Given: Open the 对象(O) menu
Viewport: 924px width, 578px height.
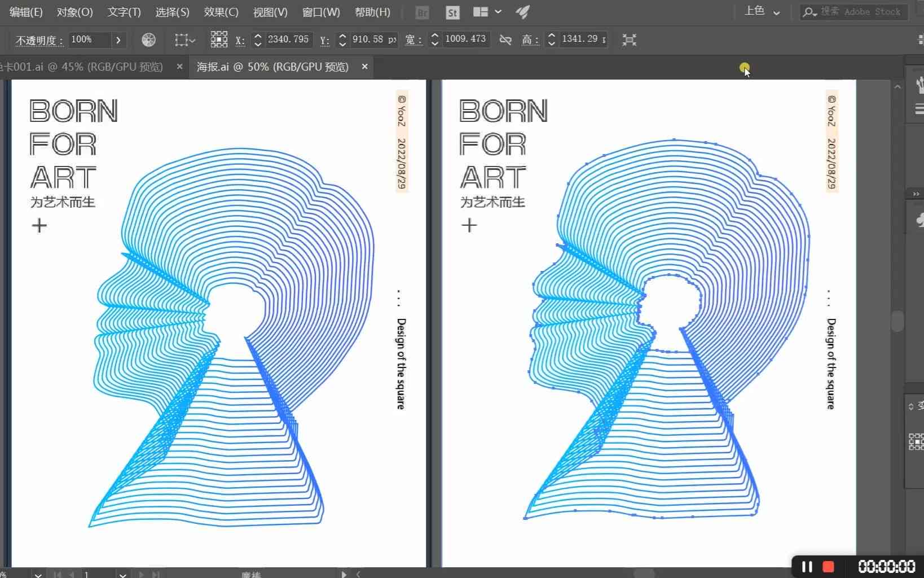Looking at the screenshot, I should tap(74, 12).
